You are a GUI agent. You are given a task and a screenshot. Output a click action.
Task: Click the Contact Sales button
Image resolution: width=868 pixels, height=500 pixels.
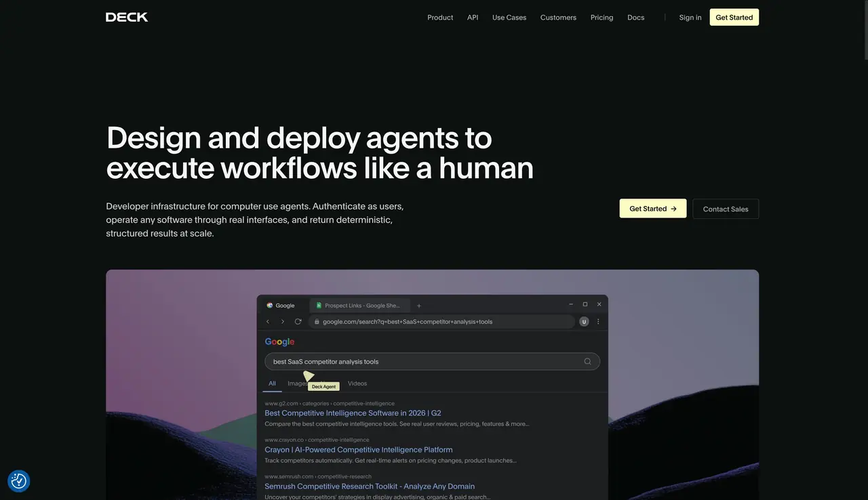pos(726,209)
